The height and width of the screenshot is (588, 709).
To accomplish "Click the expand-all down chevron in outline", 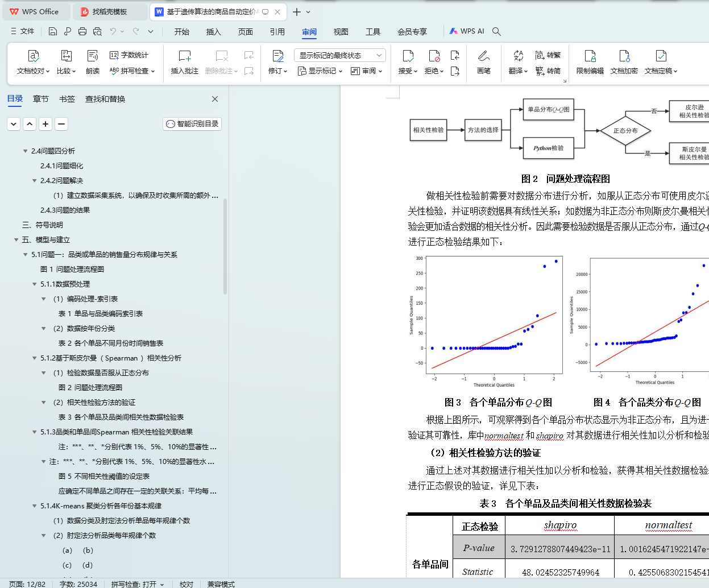I will click(14, 124).
